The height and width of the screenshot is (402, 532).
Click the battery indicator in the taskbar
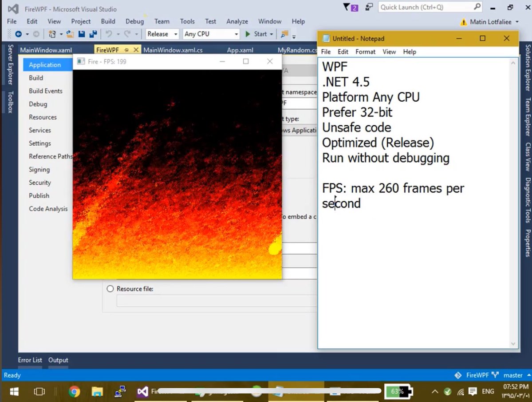[398, 391]
